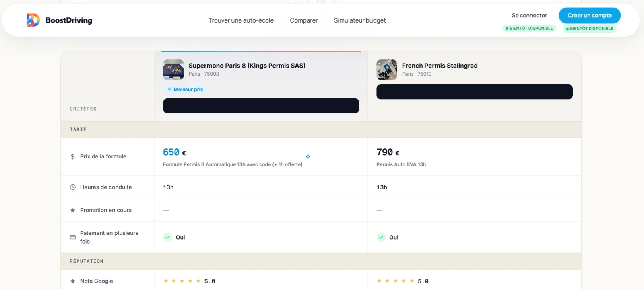
Task: Click the 5.0 star rating for Supermono Paris 8
Action: point(189,281)
